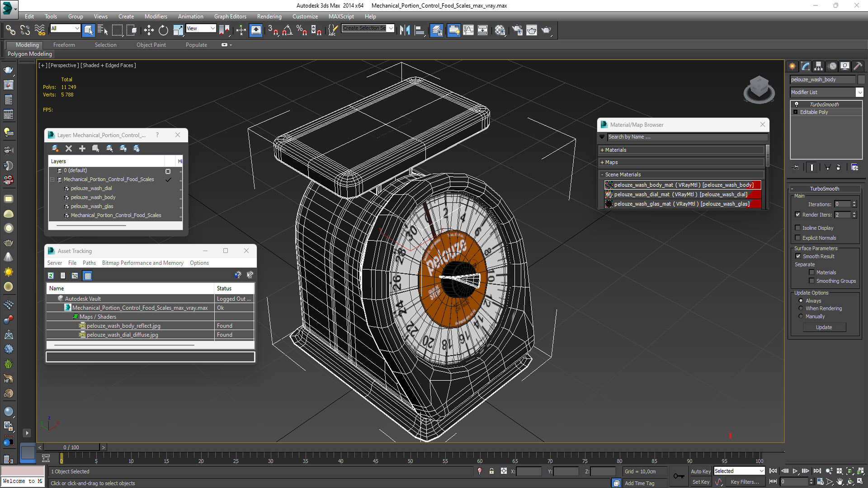Select pelouze_wash_body_mat material swatch
The width and height of the screenshot is (868, 488).
pyautogui.click(x=609, y=185)
